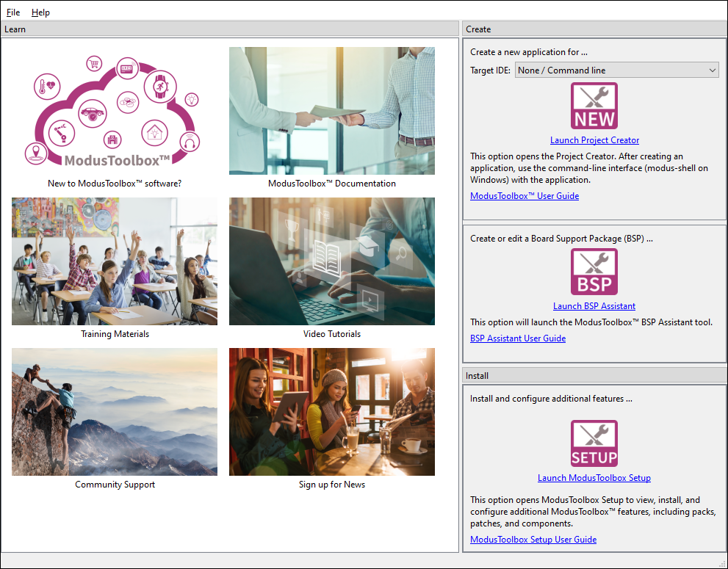This screenshot has width=728, height=569.
Task: Click the SETUP ModusToolbox icon
Action: 594,443
